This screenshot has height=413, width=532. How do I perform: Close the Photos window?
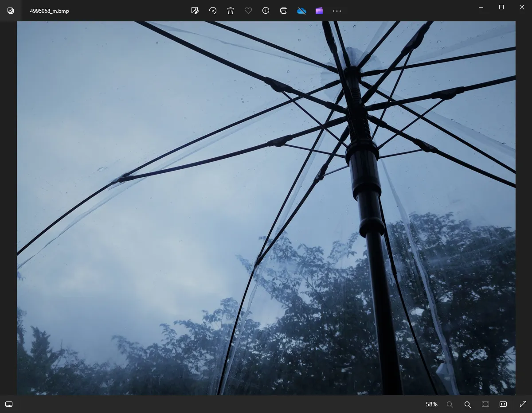coord(522,7)
